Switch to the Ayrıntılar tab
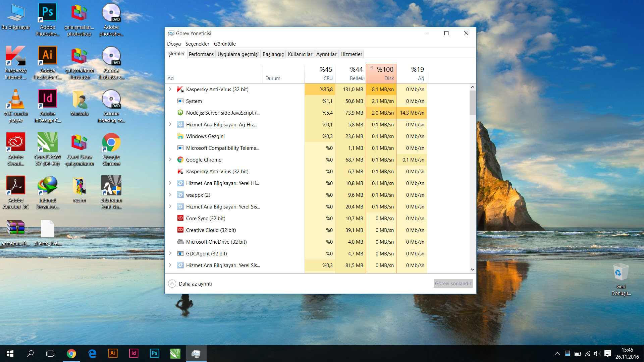This screenshot has height=362, width=644. click(326, 54)
